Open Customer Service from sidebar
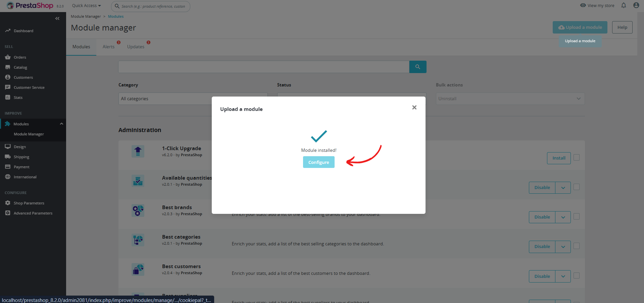 point(29,87)
